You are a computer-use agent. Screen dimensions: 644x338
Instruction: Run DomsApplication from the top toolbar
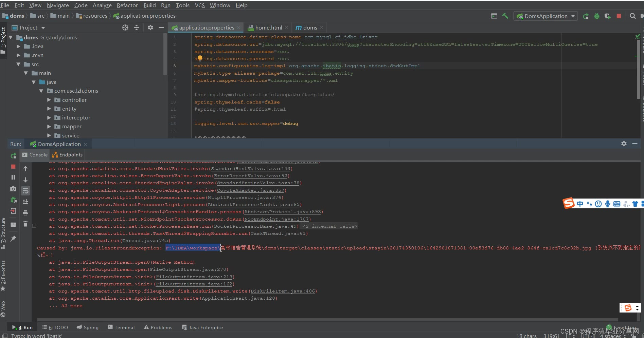[586, 16]
